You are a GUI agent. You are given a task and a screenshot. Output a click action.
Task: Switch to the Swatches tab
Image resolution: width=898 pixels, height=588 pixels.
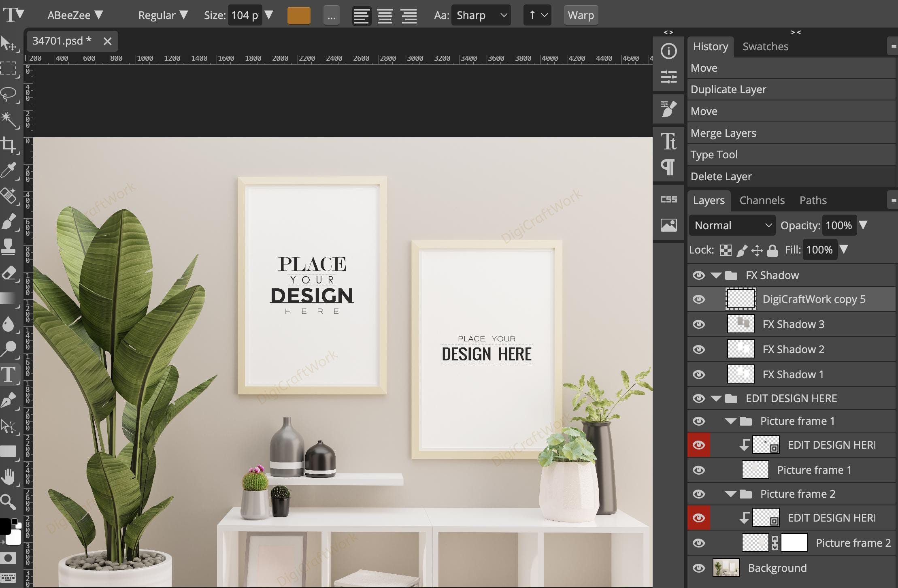point(765,47)
